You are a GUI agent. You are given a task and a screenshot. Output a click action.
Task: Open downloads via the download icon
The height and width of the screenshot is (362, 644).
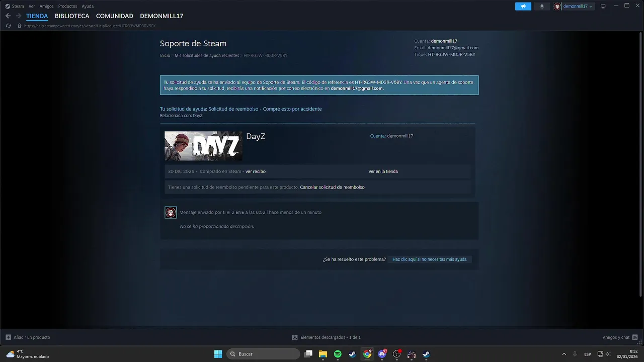click(x=295, y=337)
